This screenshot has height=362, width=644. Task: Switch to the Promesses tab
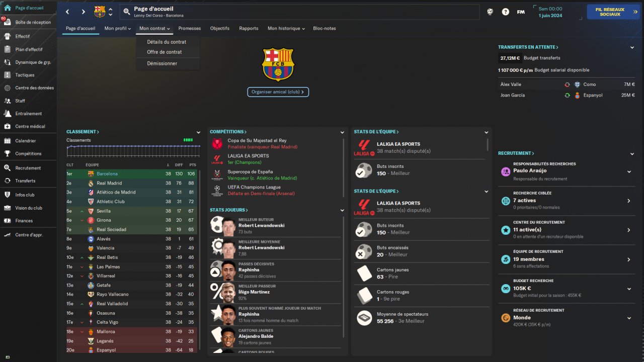[189, 29]
